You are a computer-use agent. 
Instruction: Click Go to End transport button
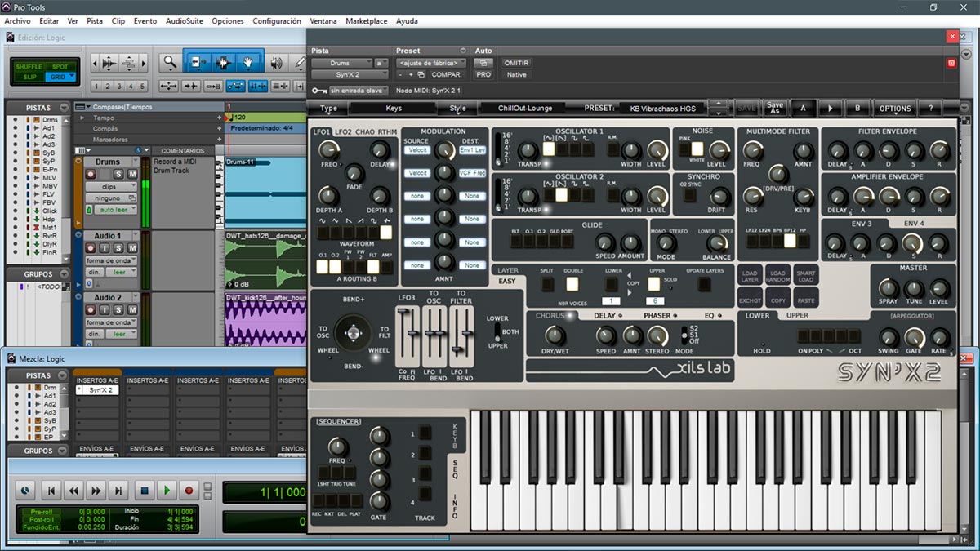point(120,491)
